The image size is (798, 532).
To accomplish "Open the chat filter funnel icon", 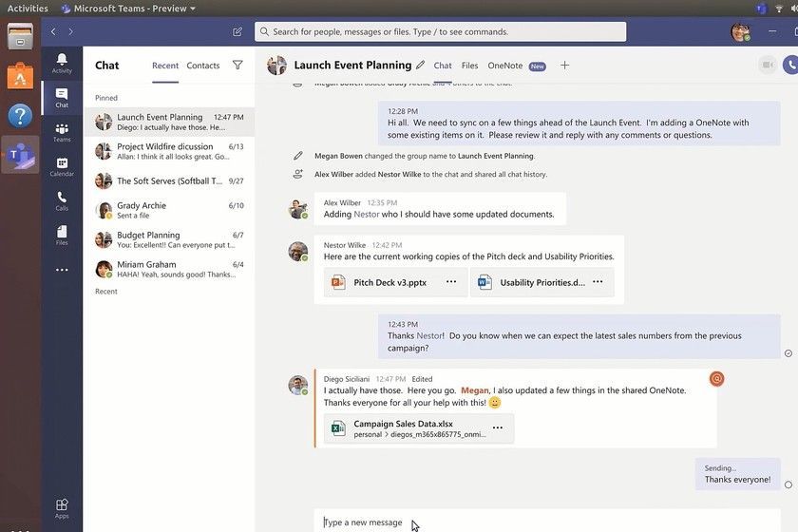I will [x=237, y=65].
